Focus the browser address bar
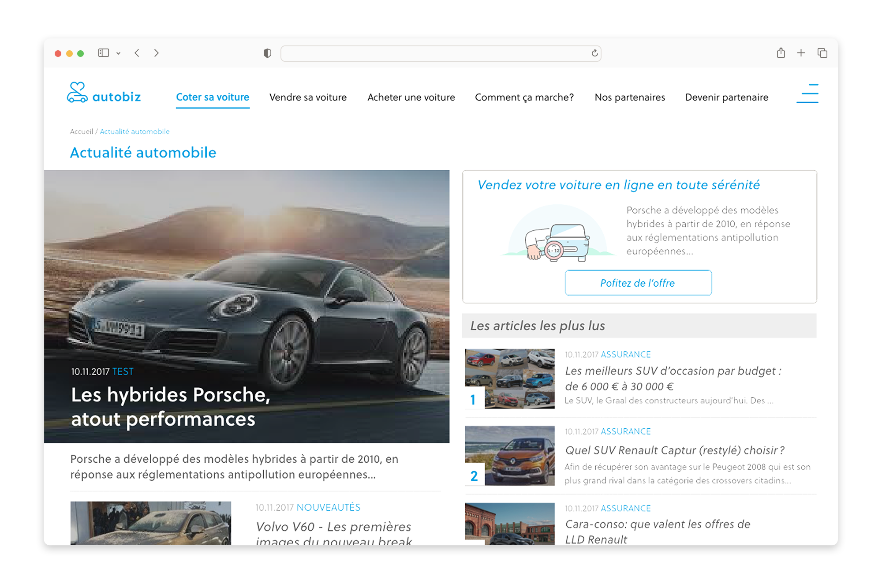 [x=441, y=53]
